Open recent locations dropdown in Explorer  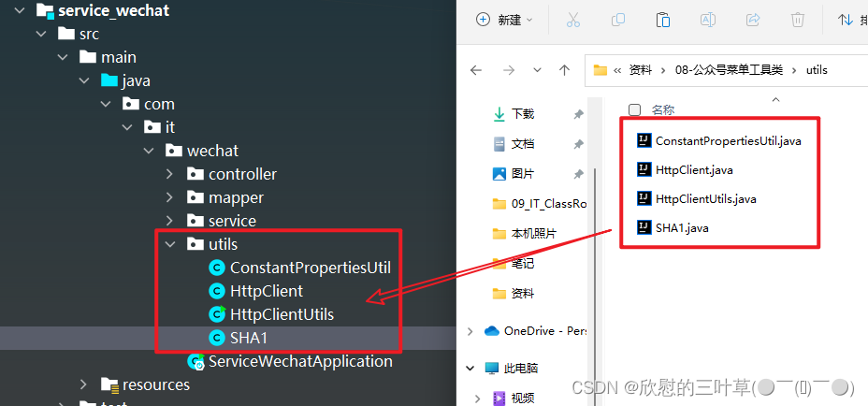pyautogui.click(x=537, y=70)
